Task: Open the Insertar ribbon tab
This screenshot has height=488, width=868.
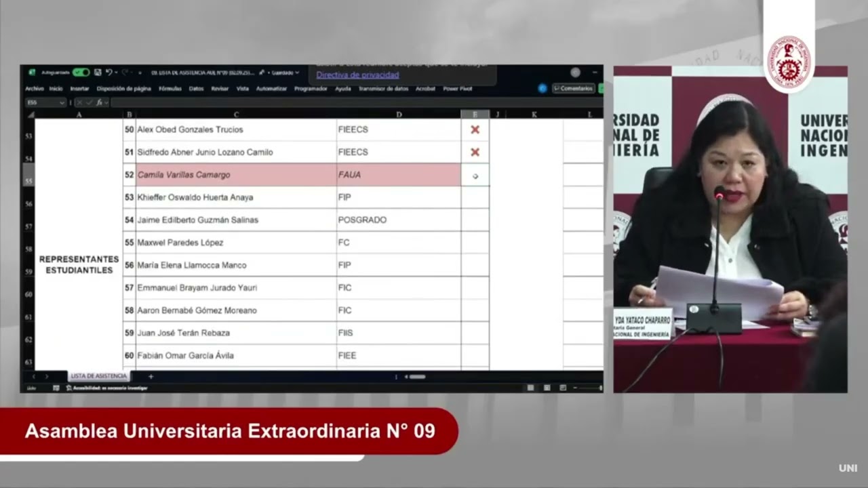Action: click(79, 89)
